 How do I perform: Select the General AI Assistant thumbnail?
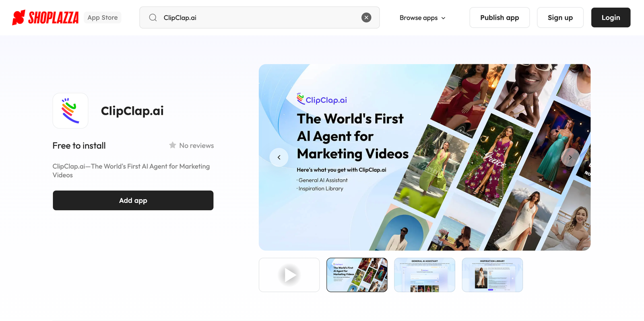click(425, 275)
